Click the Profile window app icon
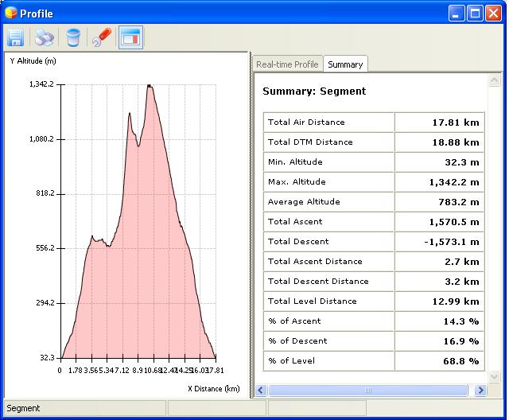This screenshot has width=509, height=420. tap(10, 13)
